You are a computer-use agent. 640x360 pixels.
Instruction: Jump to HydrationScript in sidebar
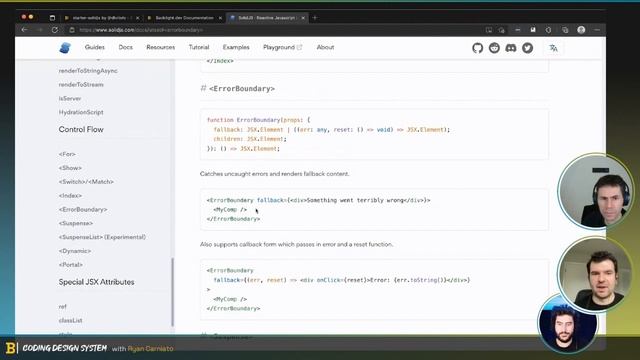(81, 112)
